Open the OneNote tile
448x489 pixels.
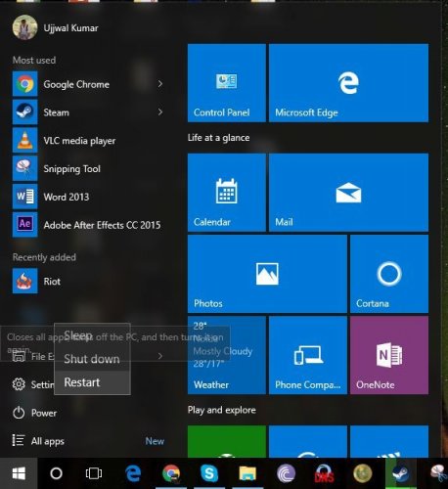tap(389, 355)
